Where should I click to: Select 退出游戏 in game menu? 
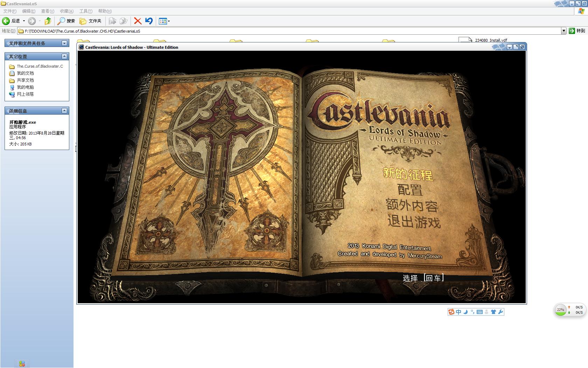click(414, 222)
